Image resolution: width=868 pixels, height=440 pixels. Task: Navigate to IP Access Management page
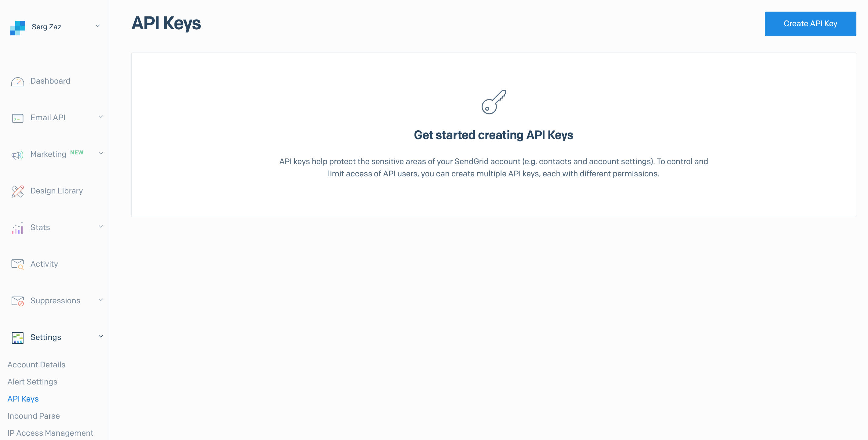[50, 433]
